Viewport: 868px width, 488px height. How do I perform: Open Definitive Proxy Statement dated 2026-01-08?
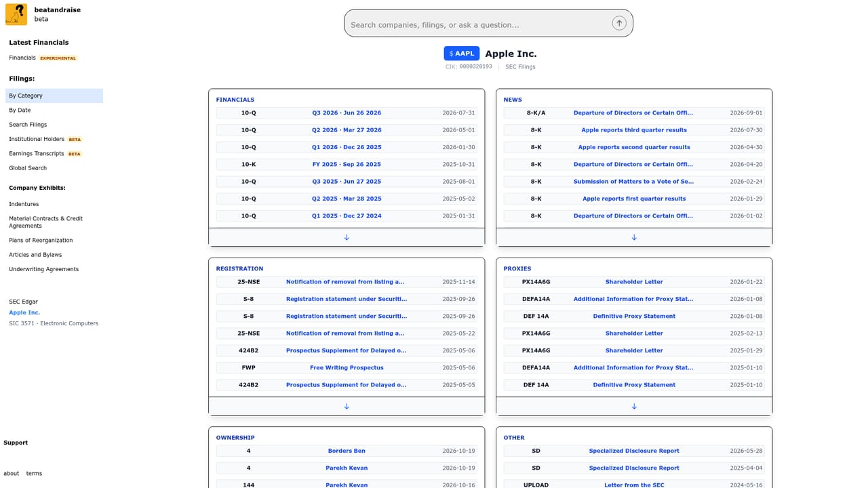634,317
